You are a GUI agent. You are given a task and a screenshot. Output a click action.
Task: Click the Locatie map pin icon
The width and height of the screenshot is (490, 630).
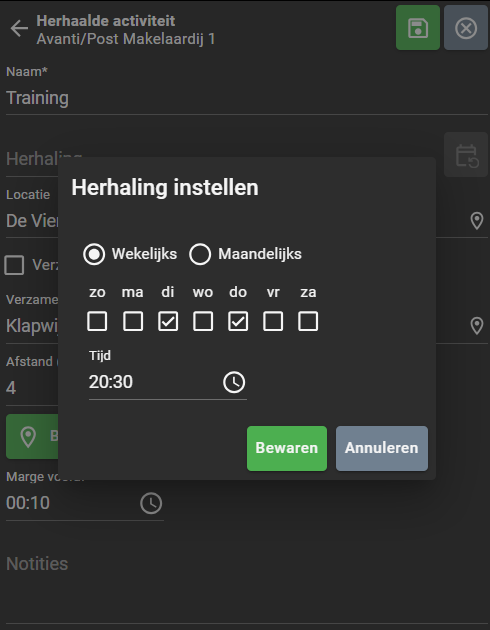tap(477, 221)
